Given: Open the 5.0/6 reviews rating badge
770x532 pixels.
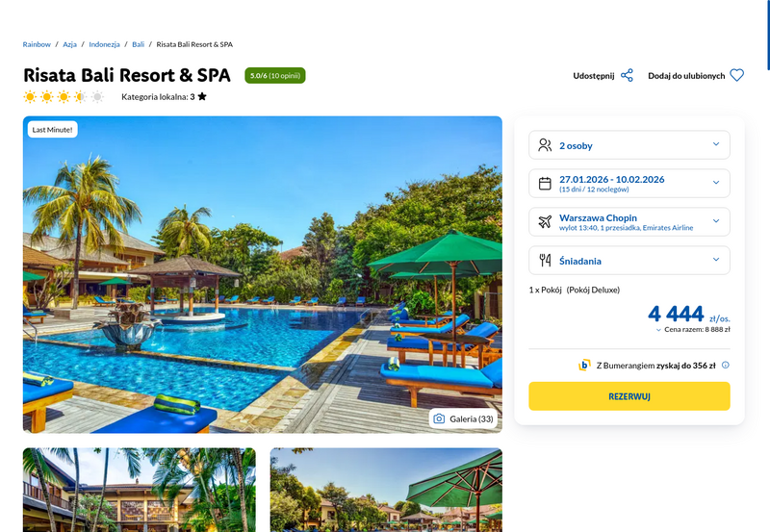Looking at the screenshot, I should (x=275, y=76).
